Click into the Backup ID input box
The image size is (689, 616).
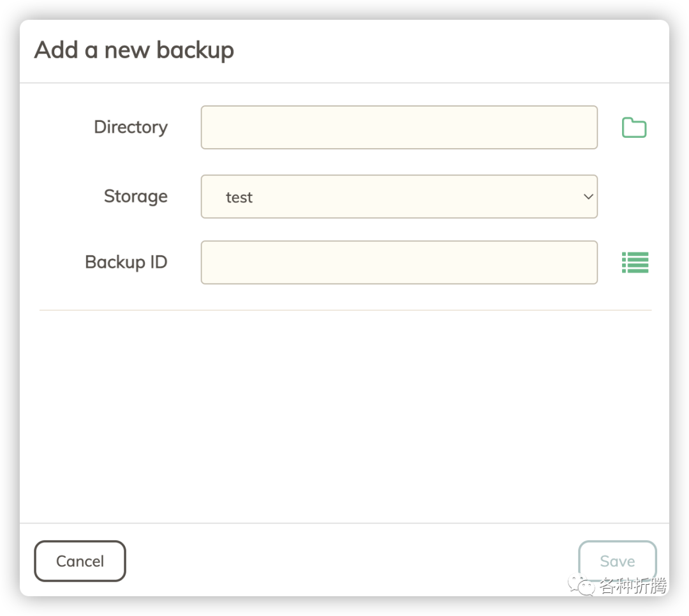[399, 262]
